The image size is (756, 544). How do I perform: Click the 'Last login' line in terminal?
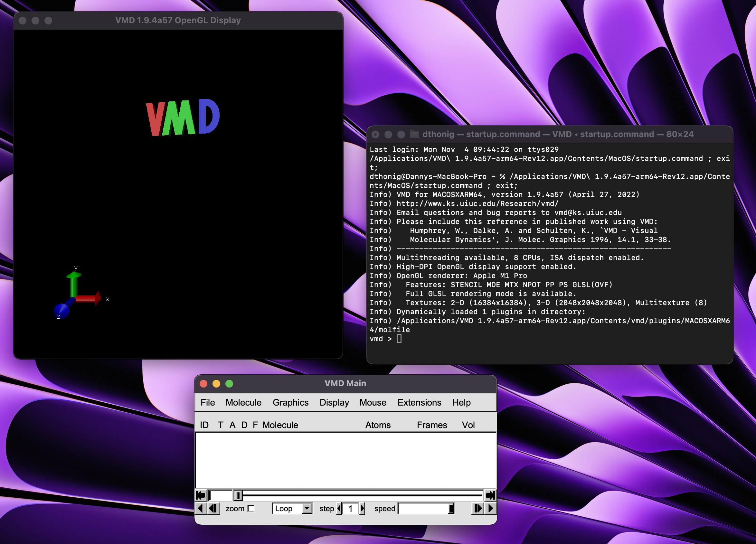[464, 149]
